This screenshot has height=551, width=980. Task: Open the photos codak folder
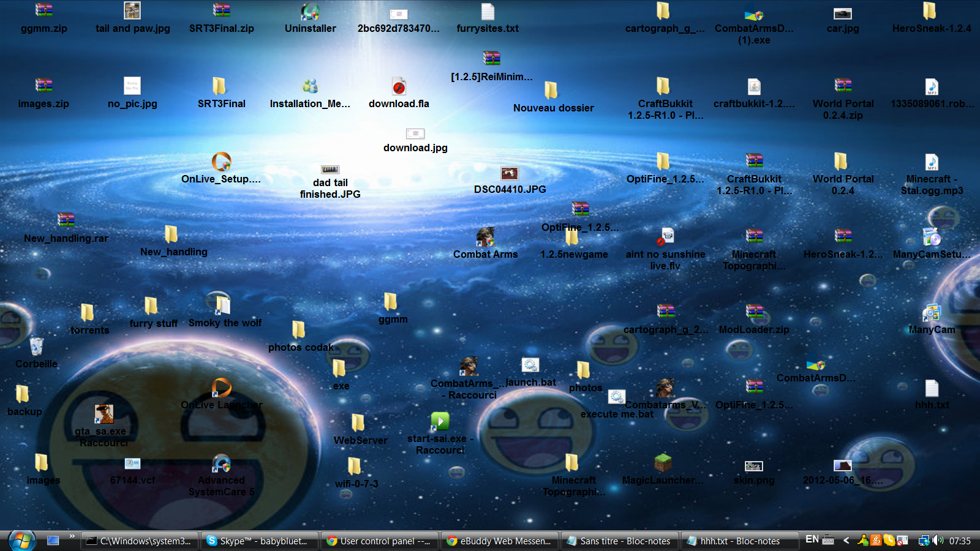[x=299, y=329]
